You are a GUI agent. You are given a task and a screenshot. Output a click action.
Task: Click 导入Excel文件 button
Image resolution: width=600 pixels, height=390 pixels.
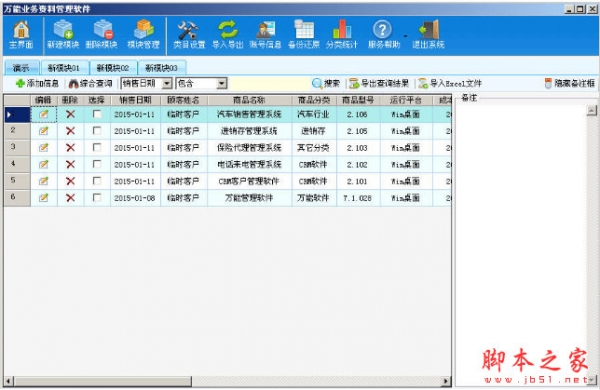click(x=450, y=83)
